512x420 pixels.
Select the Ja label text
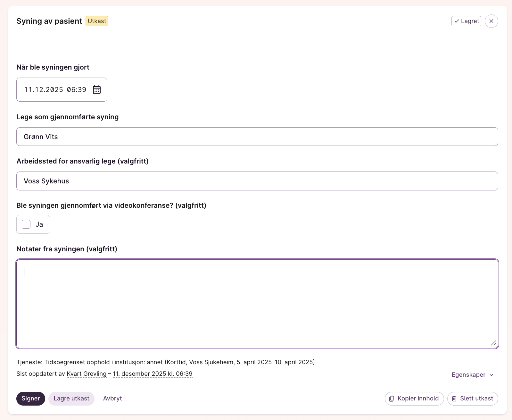point(39,224)
